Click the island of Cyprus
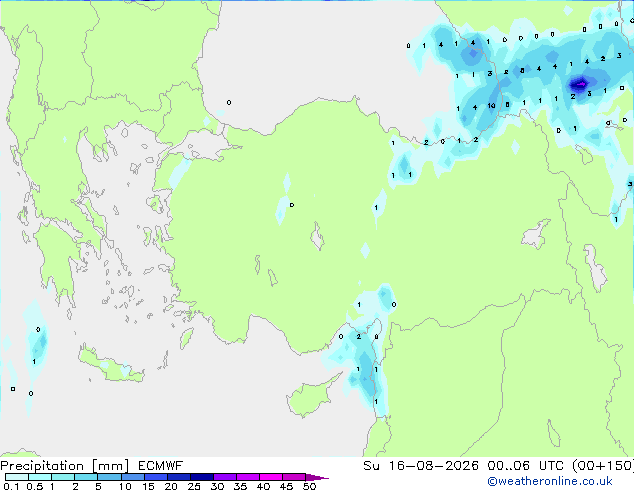The image size is (634, 490). click(311, 396)
